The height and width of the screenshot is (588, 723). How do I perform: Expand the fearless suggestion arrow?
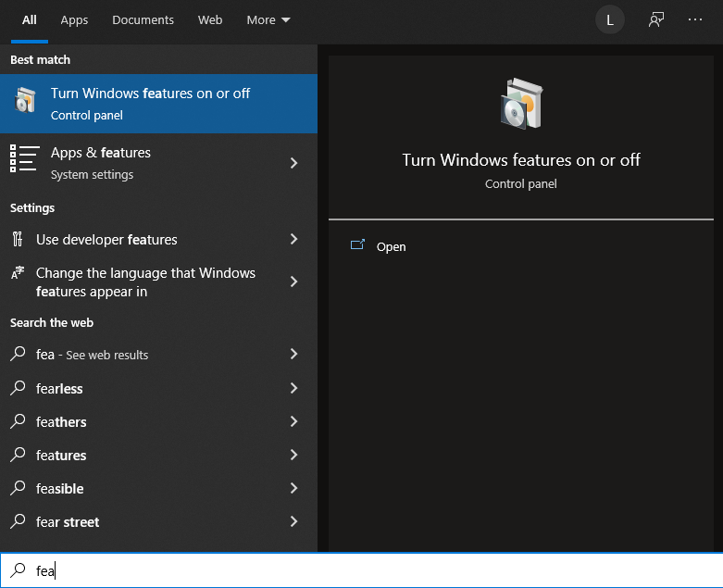pyautogui.click(x=293, y=388)
